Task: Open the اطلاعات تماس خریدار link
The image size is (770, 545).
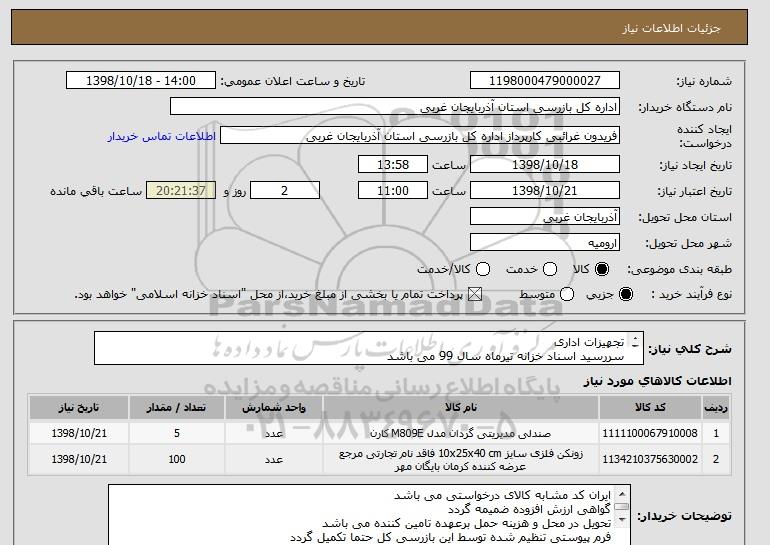Action: point(162,136)
